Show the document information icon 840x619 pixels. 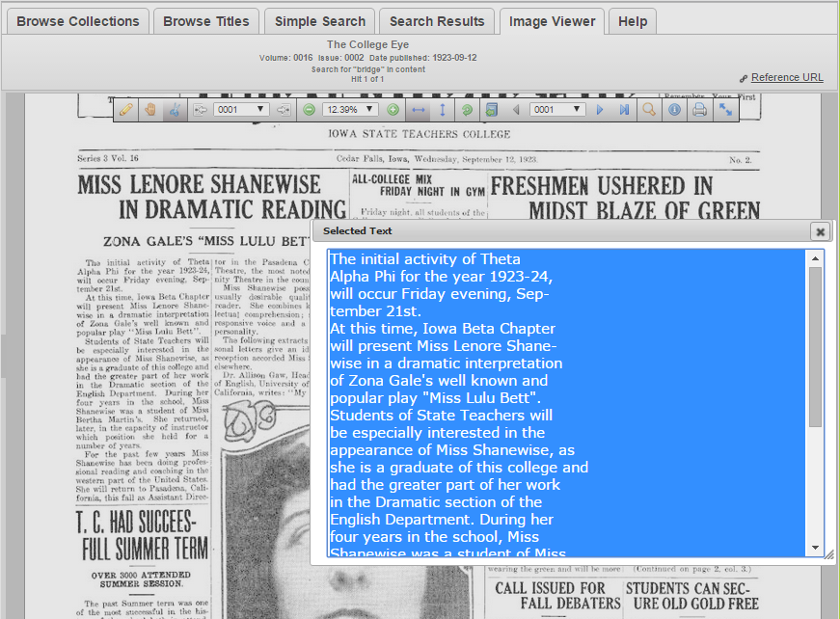(674, 110)
